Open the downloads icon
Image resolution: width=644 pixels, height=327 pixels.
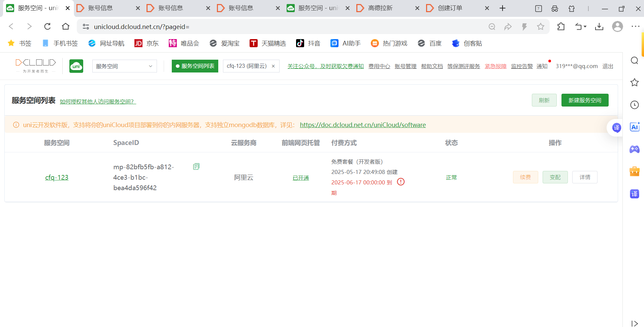599,27
